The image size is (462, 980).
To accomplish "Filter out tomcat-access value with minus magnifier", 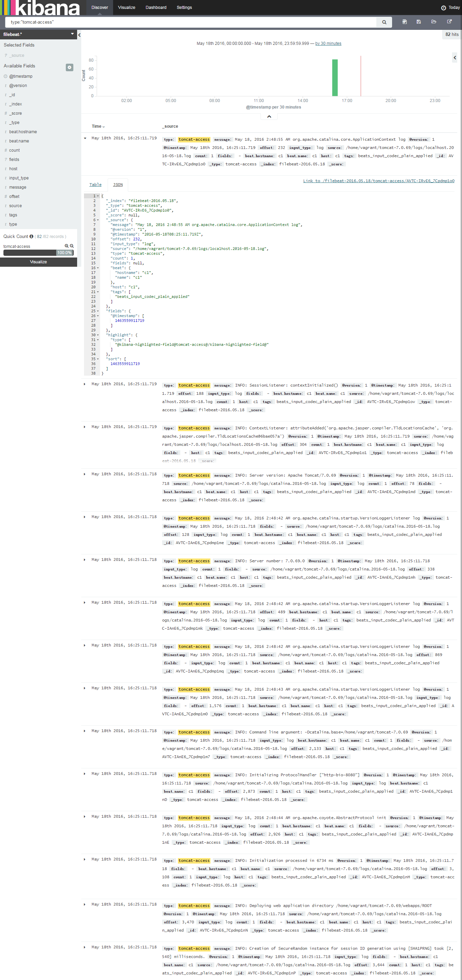I will (x=72, y=246).
